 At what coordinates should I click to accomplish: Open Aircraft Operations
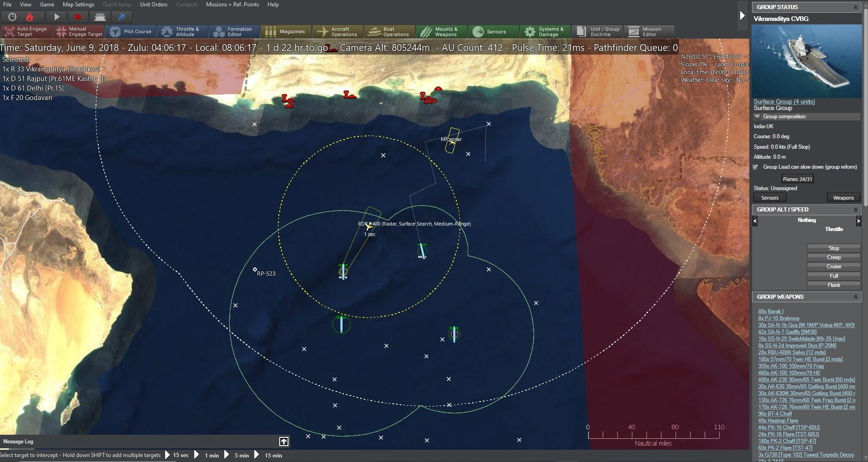click(x=338, y=31)
